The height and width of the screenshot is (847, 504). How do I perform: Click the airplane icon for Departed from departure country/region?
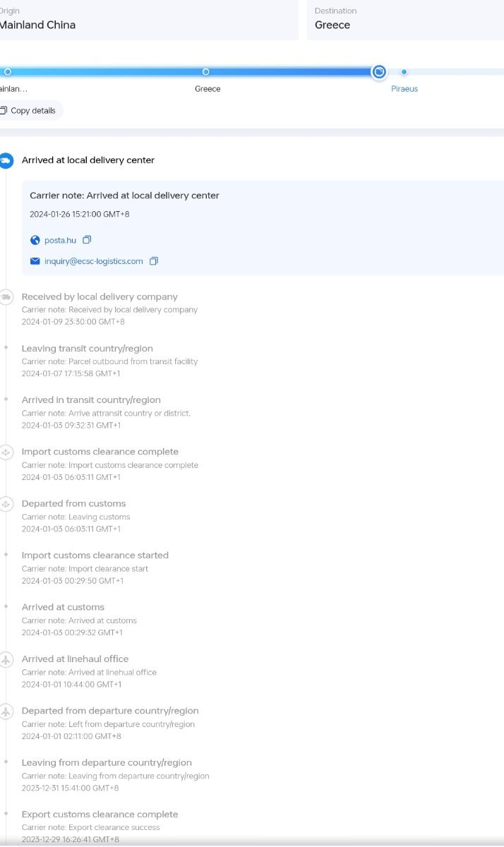tap(6, 711)
